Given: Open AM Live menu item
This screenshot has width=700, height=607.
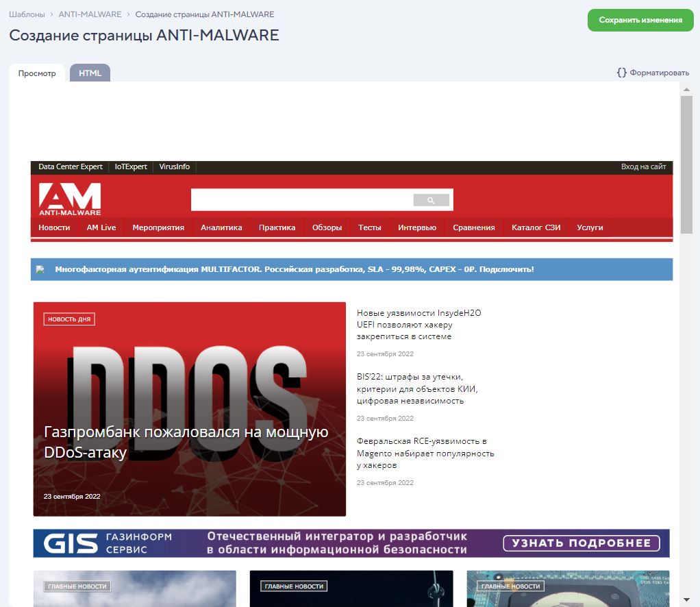Looking at the screenshot, I should (101, 227).
